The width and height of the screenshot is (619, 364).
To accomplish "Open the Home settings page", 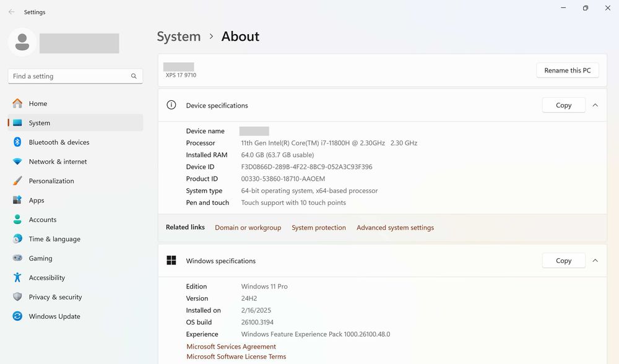I will [76, 103].
